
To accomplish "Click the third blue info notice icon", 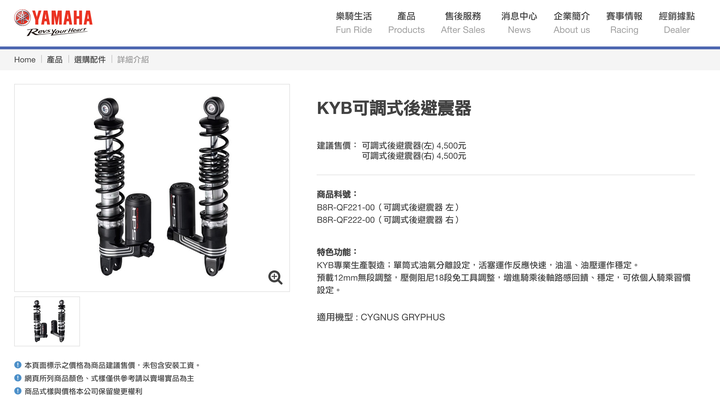I will [18, 391].
